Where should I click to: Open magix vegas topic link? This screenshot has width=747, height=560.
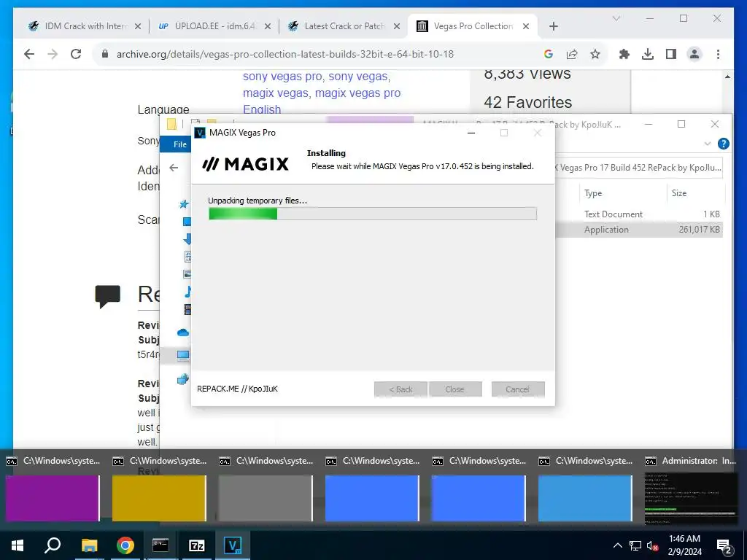pos(275,93)
